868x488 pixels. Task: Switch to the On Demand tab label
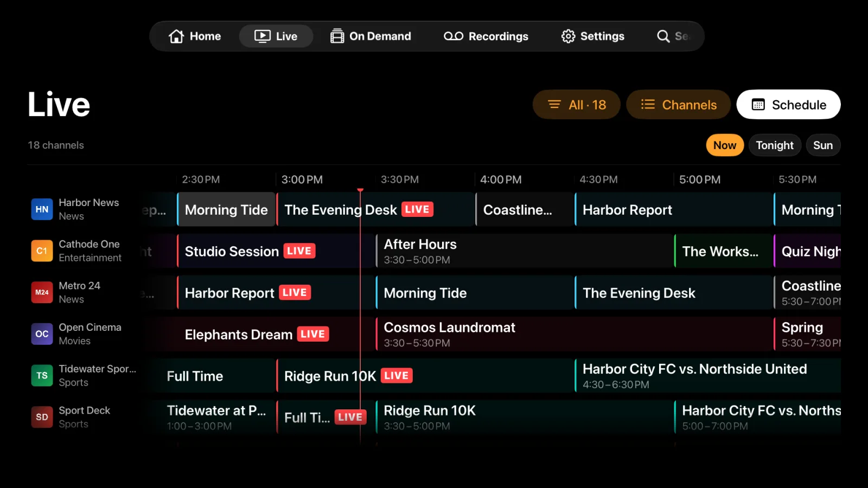click(380, 36)
